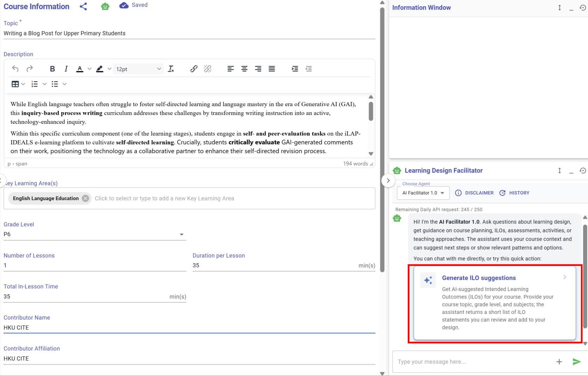Open the highlight color dropdown arrow
Screen dimensions: 588x376
[110, 69]
